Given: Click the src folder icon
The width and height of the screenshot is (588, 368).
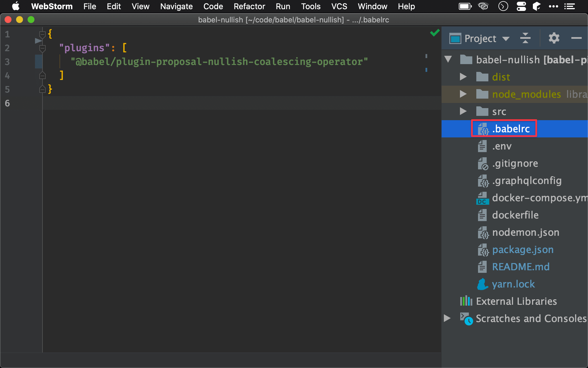Looking at the screenshot, I should [x=482, y=112].
